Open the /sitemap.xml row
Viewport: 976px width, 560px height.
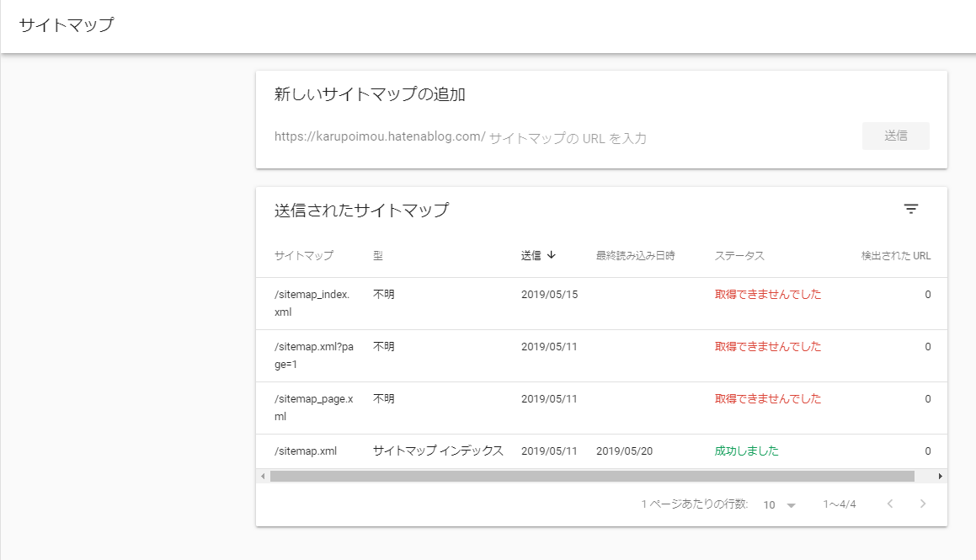tap(601, 451)
